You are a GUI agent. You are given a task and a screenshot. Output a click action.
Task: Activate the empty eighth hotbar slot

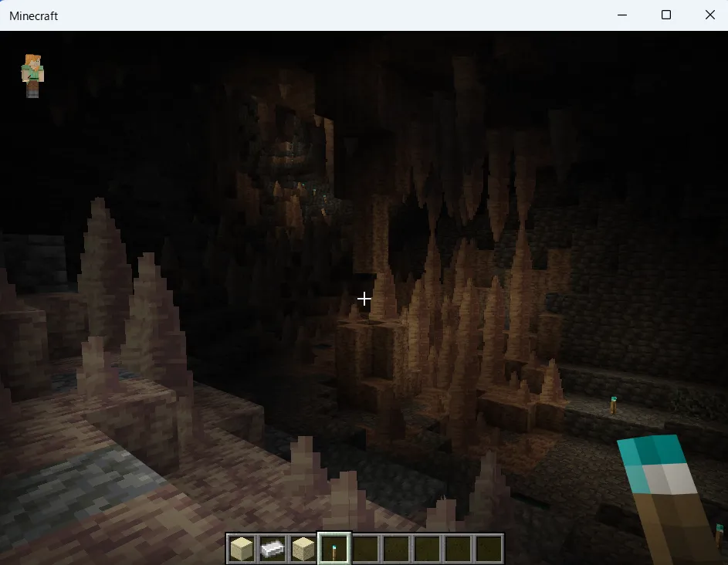458,549
